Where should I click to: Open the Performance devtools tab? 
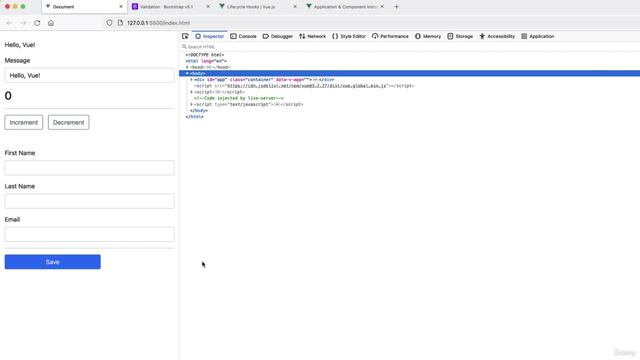390,36
